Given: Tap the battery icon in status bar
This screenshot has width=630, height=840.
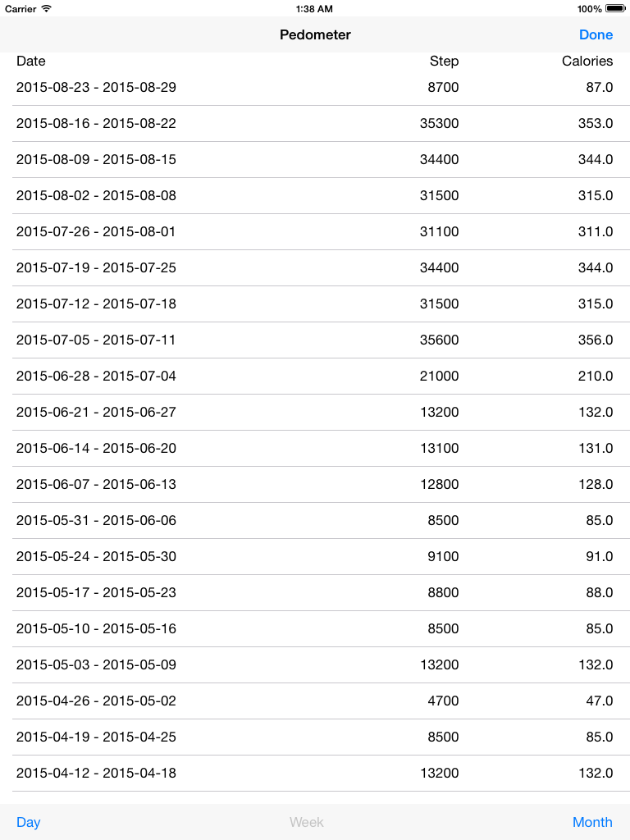Looking at the screenshot, I should click(x=615, y=8).
